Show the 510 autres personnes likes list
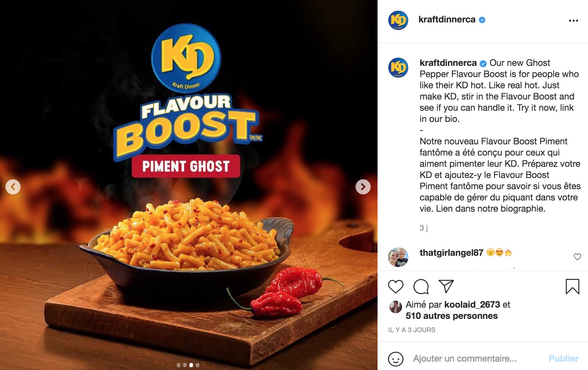The width and height of the screenshot is (588, 370). pyautogui.click(x=452, y=316)
